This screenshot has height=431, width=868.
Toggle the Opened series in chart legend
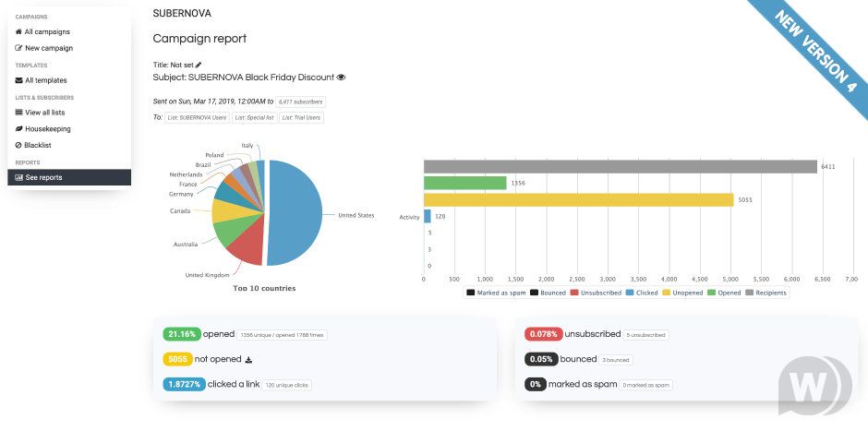723,293
